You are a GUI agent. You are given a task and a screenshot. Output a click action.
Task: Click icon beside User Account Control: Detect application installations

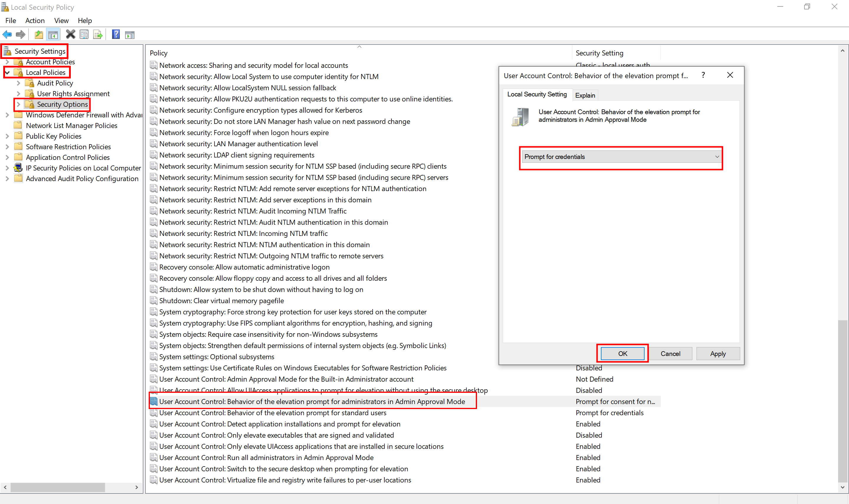coord(154,424)
